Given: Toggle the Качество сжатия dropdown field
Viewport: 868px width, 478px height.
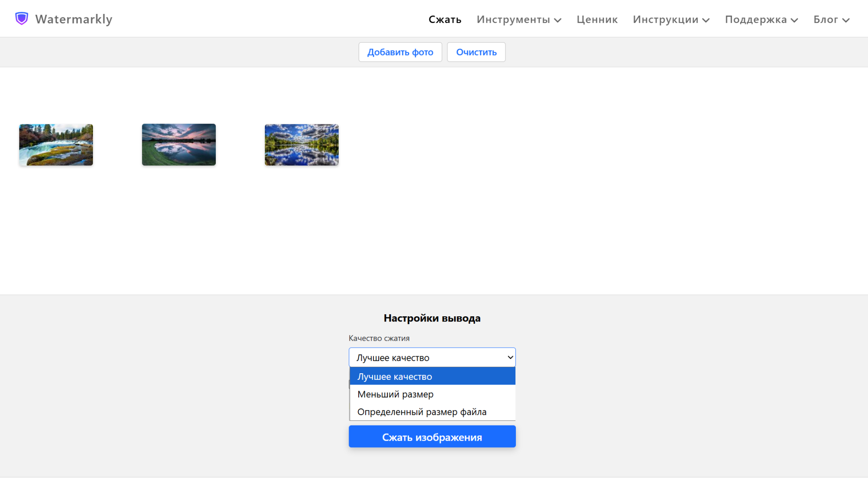Looking at the screenshot, I should (x=432, y=357).
